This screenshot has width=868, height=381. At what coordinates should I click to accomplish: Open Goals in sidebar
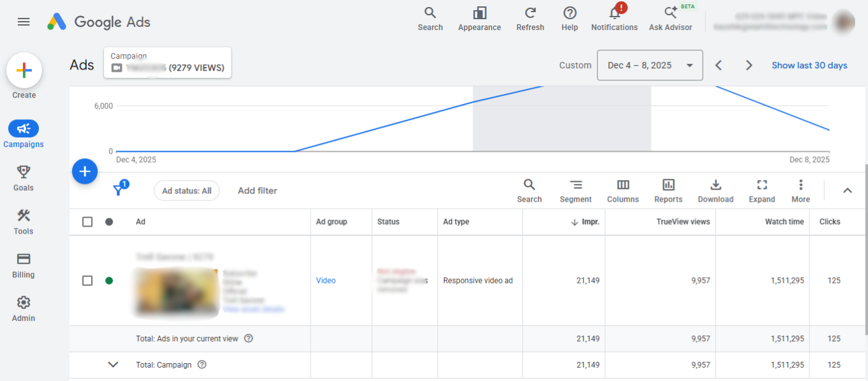[x=24, y=178]
